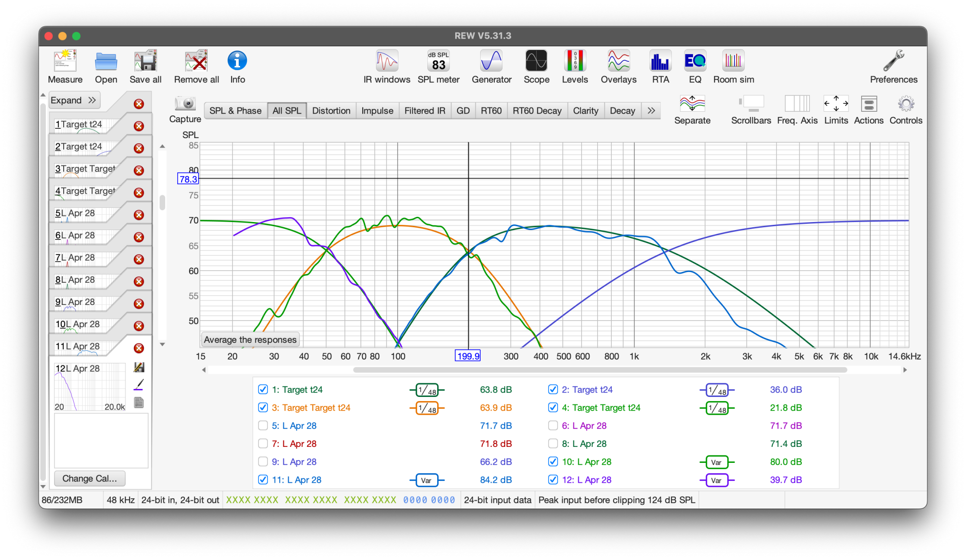The width and height of the screenshot is (966, 560).
Task: Uncheck trace 2: Target t24
Action: (553, 389)
